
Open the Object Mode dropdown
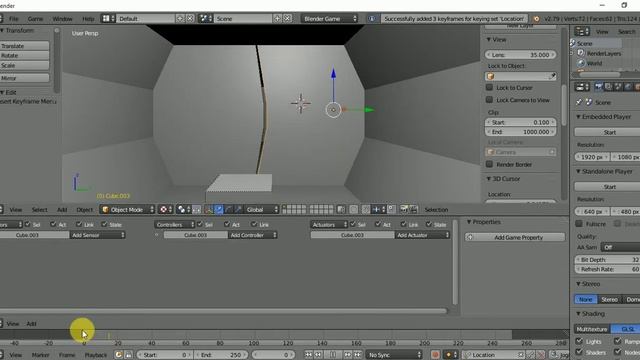[127, 210]
